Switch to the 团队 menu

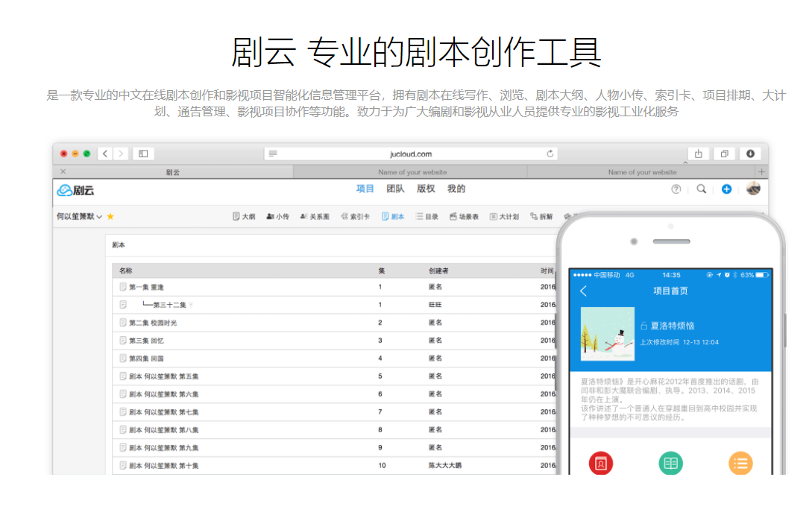(395, 189)
